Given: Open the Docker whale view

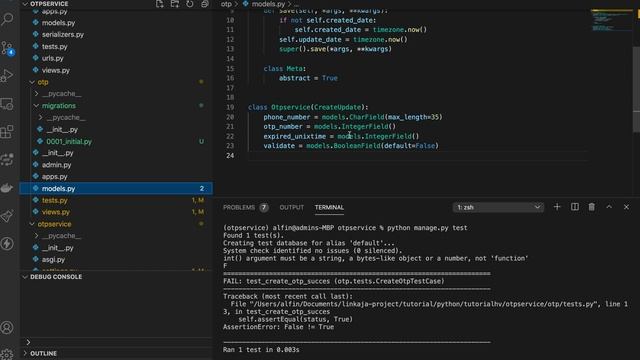Looking at the screenshot, I should click(x=7, y=188).
